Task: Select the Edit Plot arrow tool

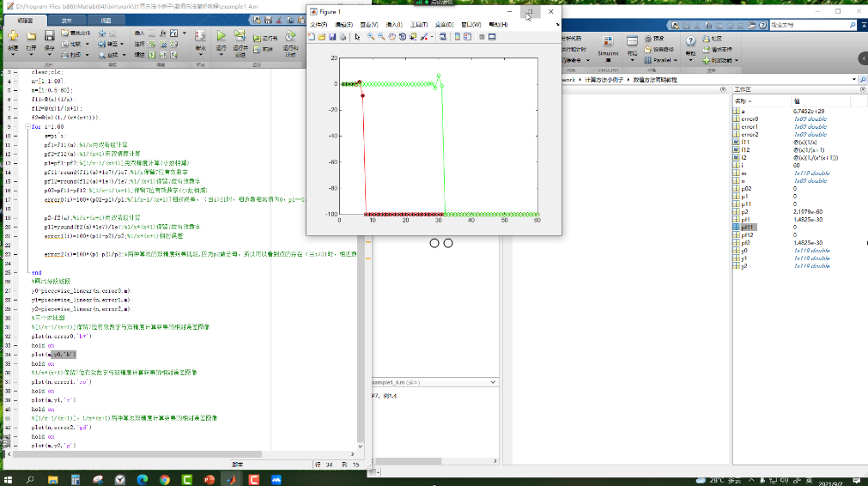Action: 358,37
